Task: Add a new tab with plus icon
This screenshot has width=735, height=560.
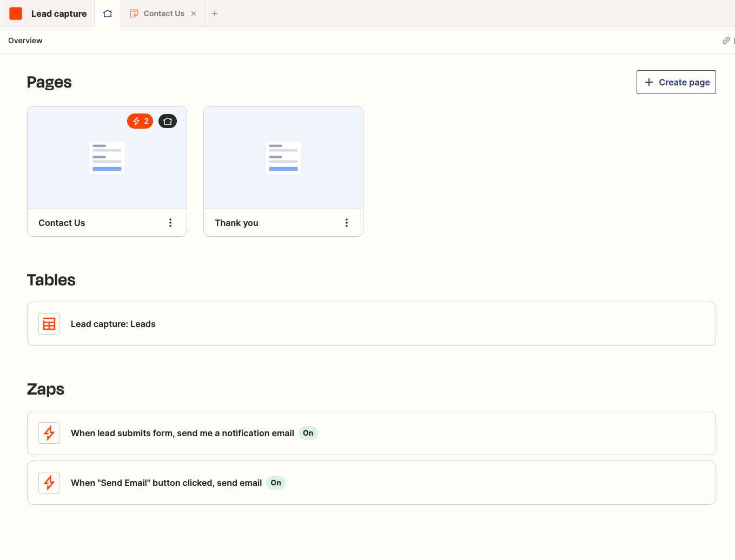Action: [215, 14]
